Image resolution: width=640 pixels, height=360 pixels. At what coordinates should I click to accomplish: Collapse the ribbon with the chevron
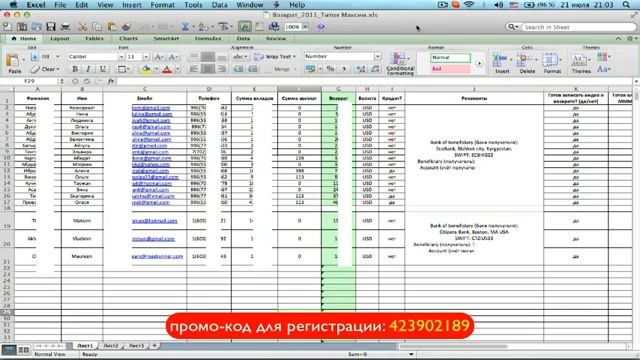pos(618,38)
